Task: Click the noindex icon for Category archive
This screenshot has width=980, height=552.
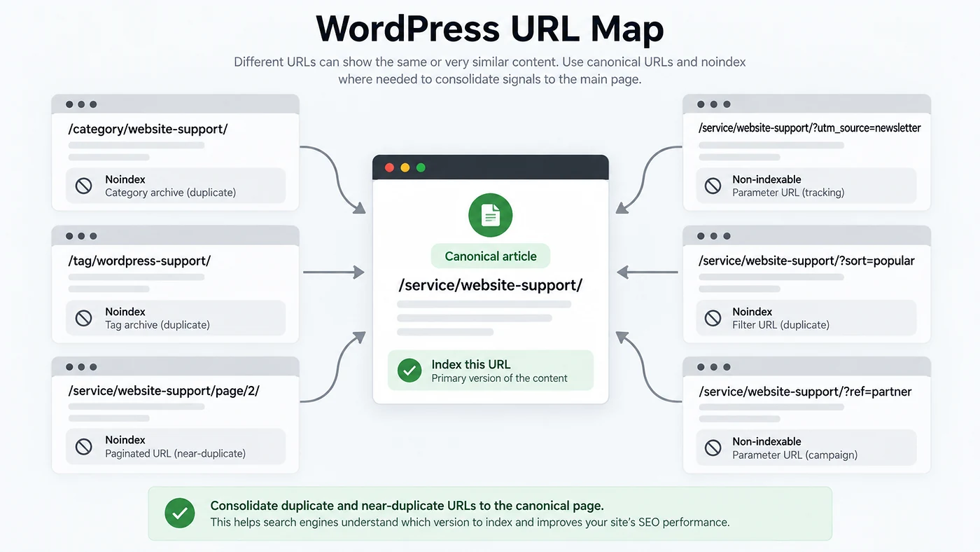Action: point(84,186)
